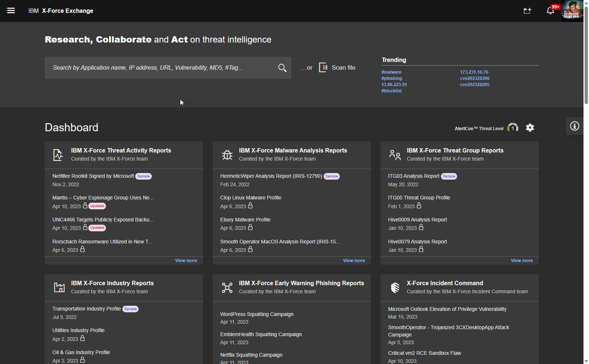This screenshot has width=589, height=364.
Task: View more Malware Analysis Reports
Action: [354, 261]
